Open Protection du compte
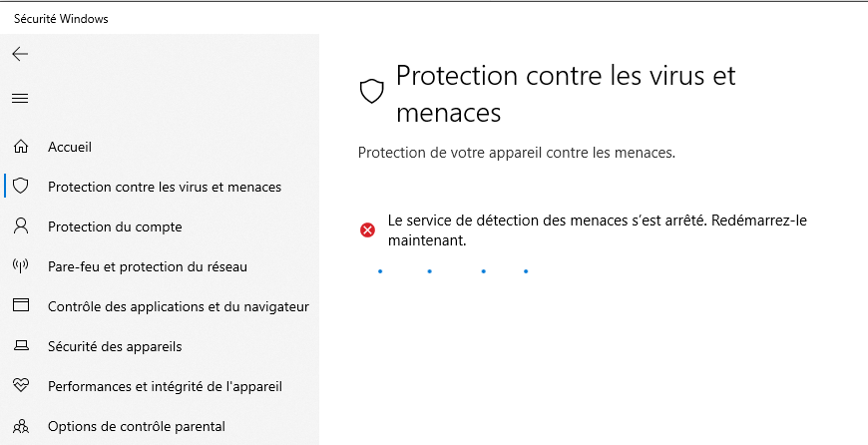 pyautogui.click(x=115, y=226)
